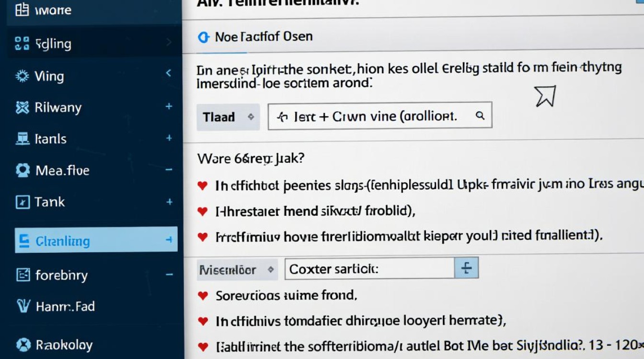Expand 'Tank' using the plus sign
Screen dimensions: 644x359
[169, 202]
